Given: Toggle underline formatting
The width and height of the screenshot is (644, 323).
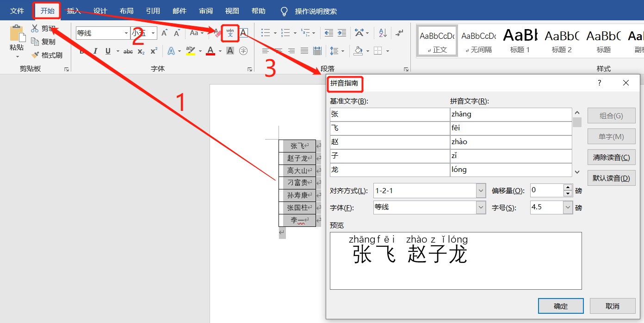Looking at the screenshot, I should 108,51.
